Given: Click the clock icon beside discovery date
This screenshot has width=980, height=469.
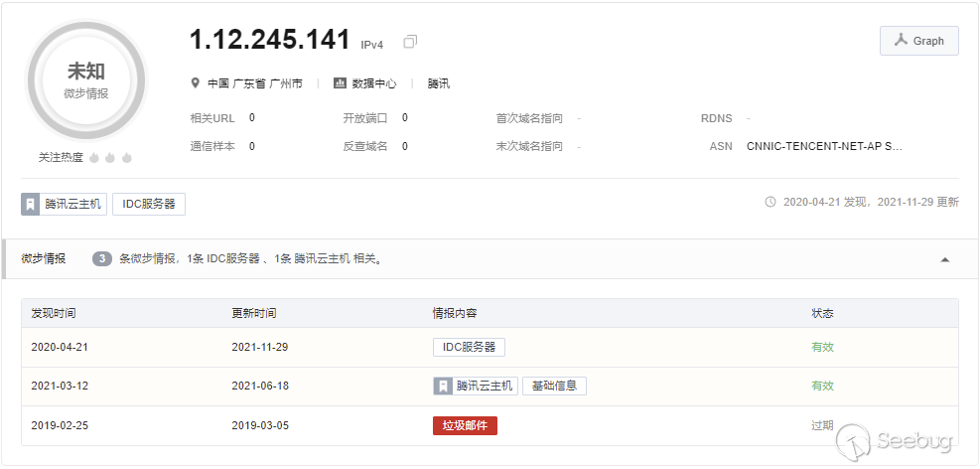Looking at the screenshot, I should tap(770, 202).
